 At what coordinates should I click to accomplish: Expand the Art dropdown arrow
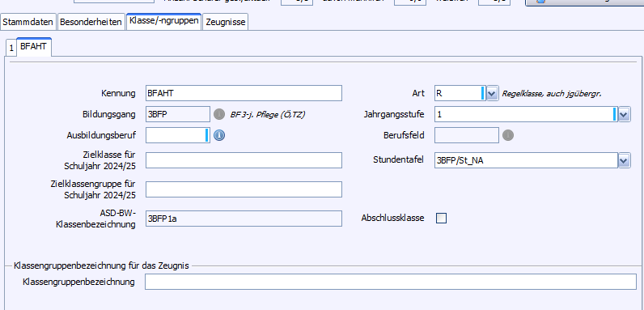coord(493,93)
